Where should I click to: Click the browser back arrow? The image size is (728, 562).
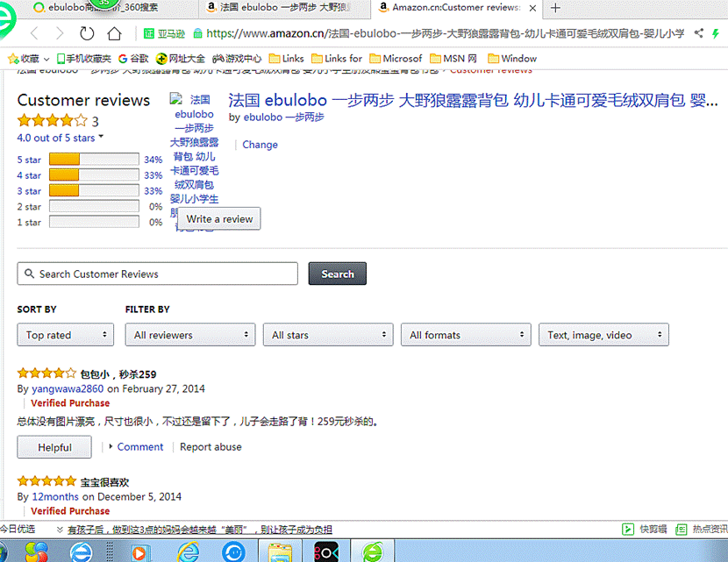pyautogui.click(x=34, y=33)
